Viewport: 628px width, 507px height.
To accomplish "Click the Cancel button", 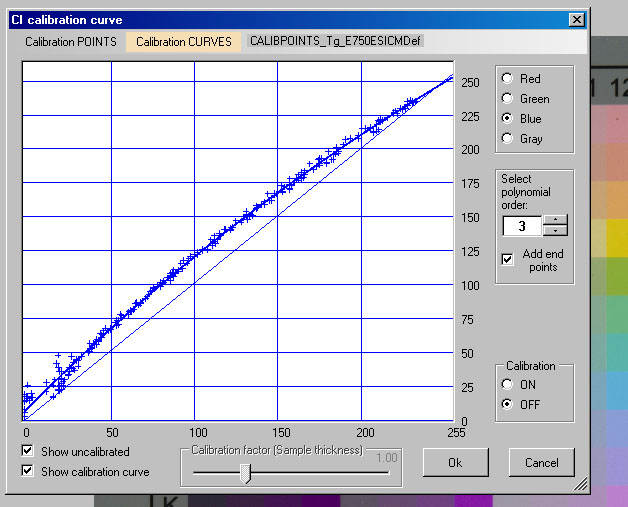I will click(x=541, y=463).
